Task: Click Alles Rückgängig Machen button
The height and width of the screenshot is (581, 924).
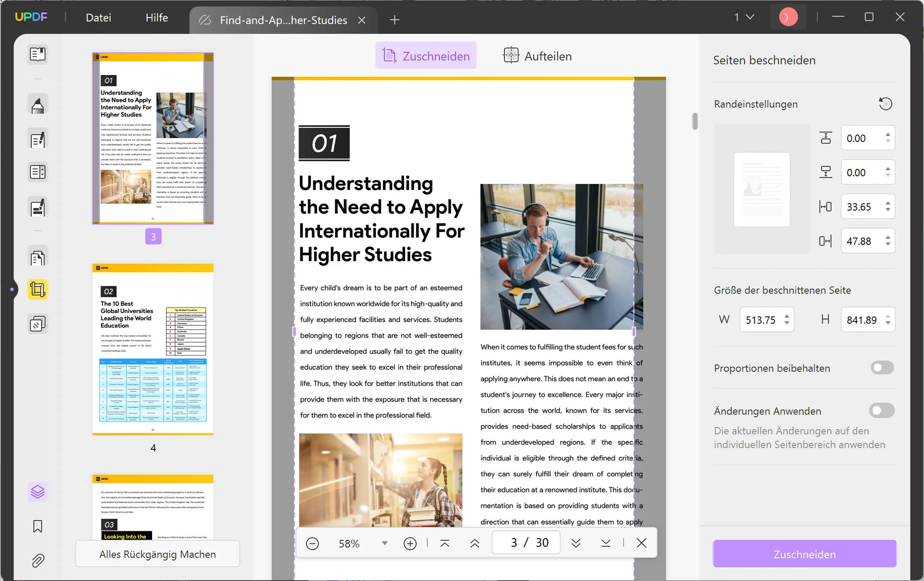Action: tap(157, 554)
